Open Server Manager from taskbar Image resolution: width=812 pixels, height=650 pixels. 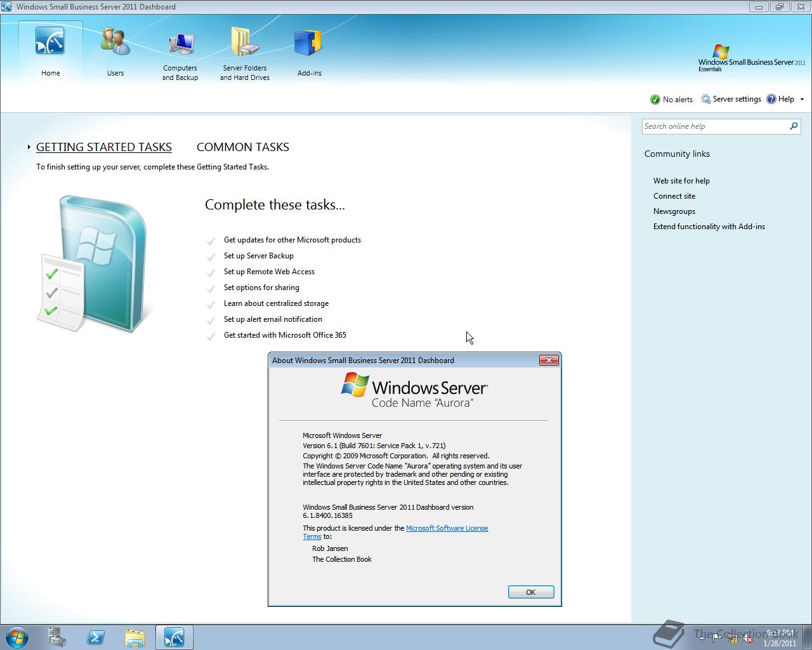point(56,637)
